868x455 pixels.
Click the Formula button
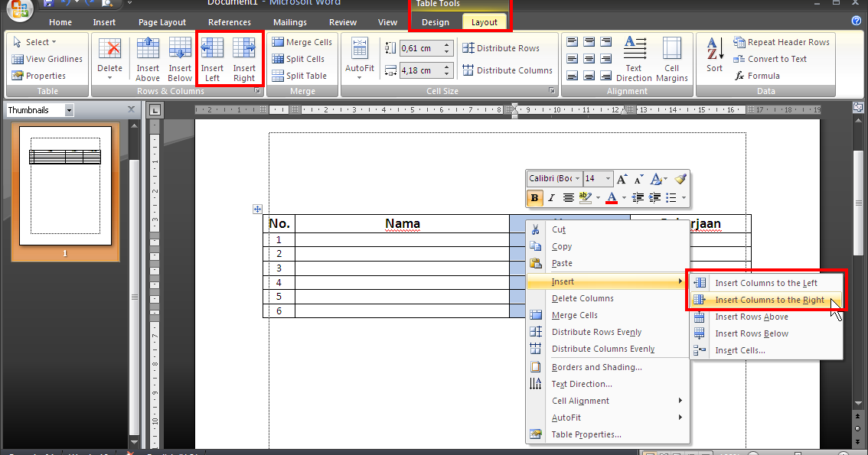point(757,76)
